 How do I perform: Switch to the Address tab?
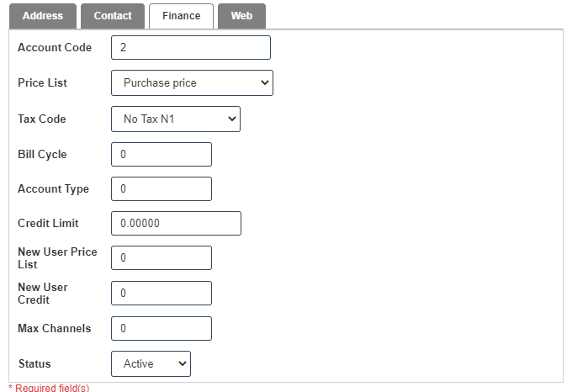[x=42, y=16]
